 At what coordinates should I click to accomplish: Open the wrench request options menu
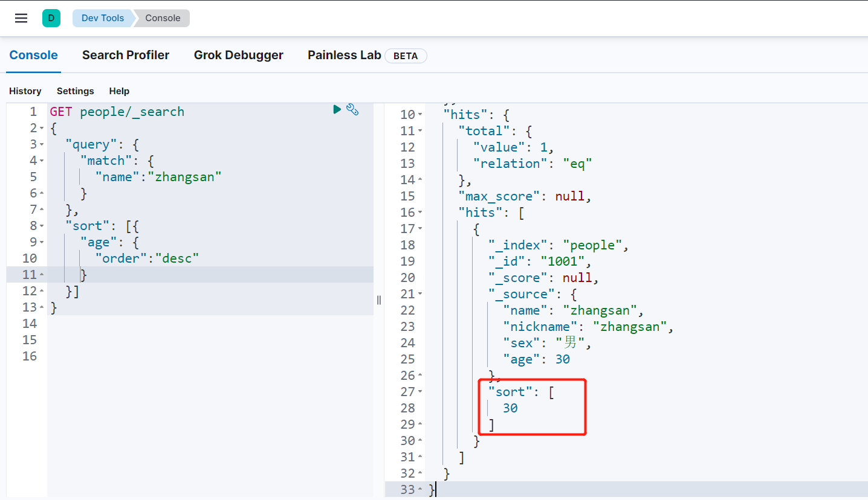pos(353,109)
